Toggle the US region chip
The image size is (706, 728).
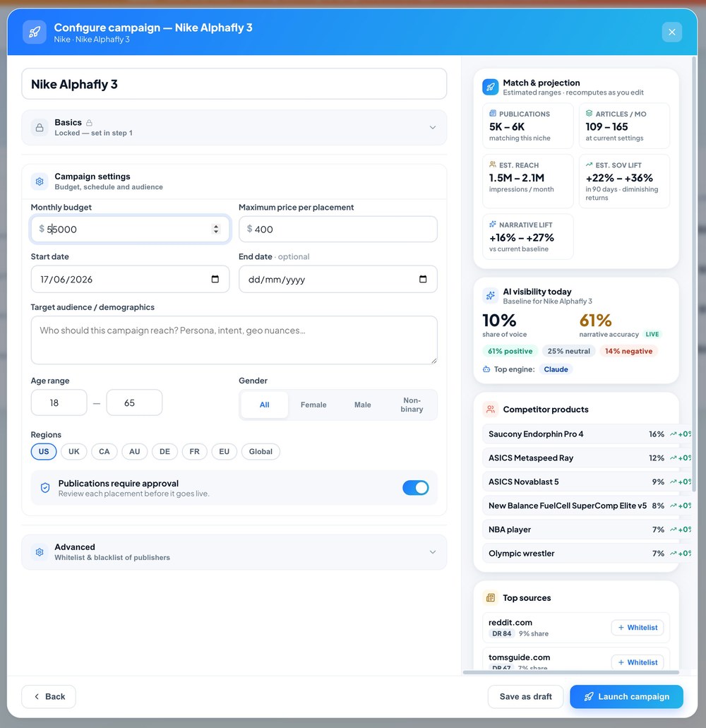44,451
